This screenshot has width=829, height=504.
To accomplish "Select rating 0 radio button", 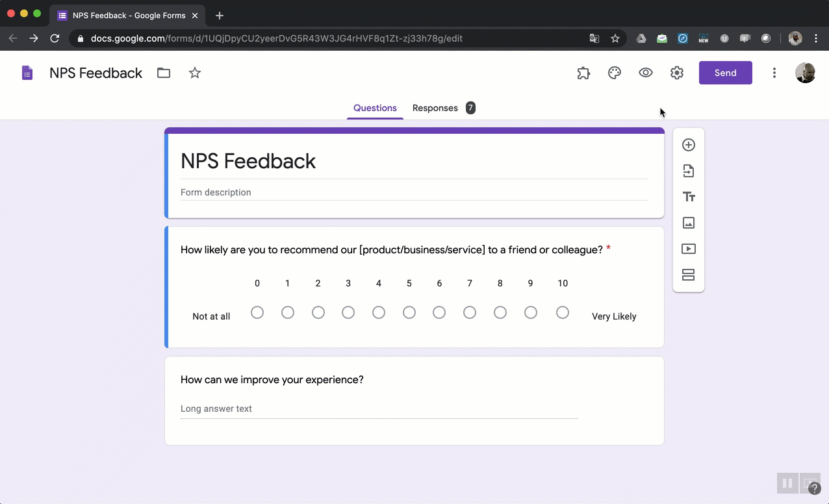I will pos(257,312).
